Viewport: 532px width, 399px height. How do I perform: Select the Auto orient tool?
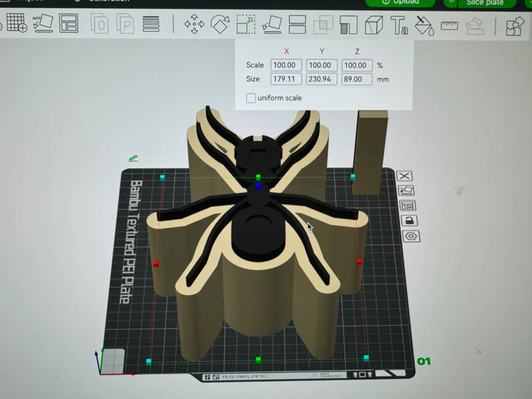(43, 23)
